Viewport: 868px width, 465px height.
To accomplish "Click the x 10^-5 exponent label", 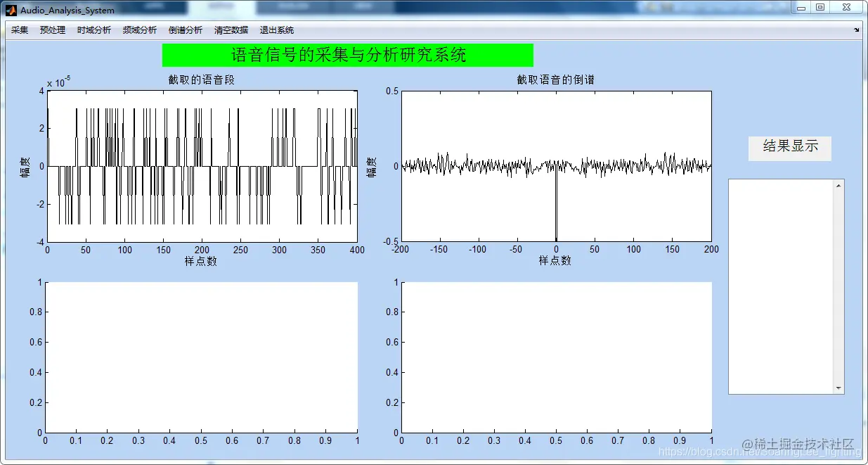I will point(58,82).
